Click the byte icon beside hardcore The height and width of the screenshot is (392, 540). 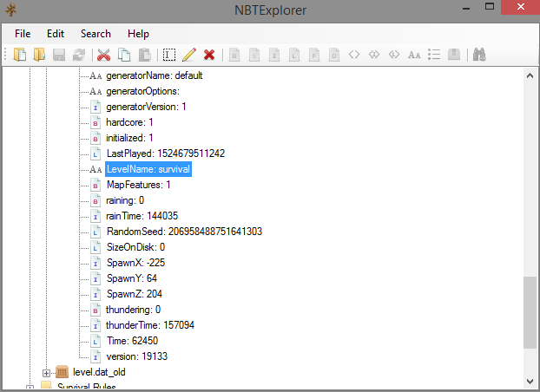coord(95,122)
